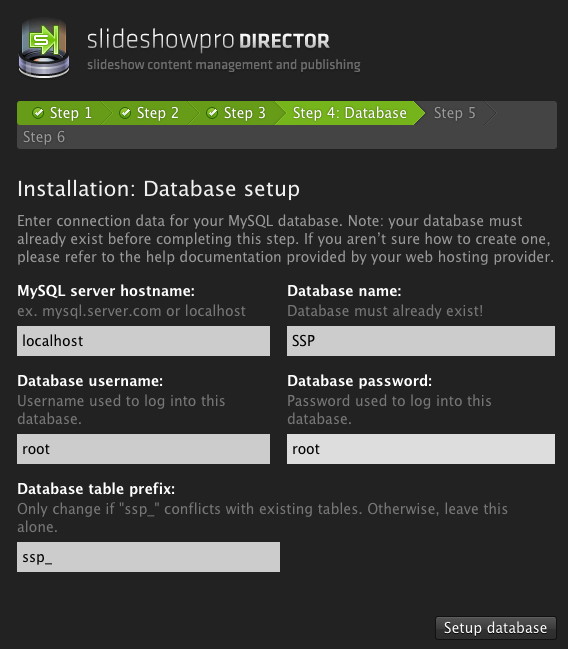This screenshot has height=649, width=568.
Task: Focus the Database table prefix field
Action: point(148,557)
